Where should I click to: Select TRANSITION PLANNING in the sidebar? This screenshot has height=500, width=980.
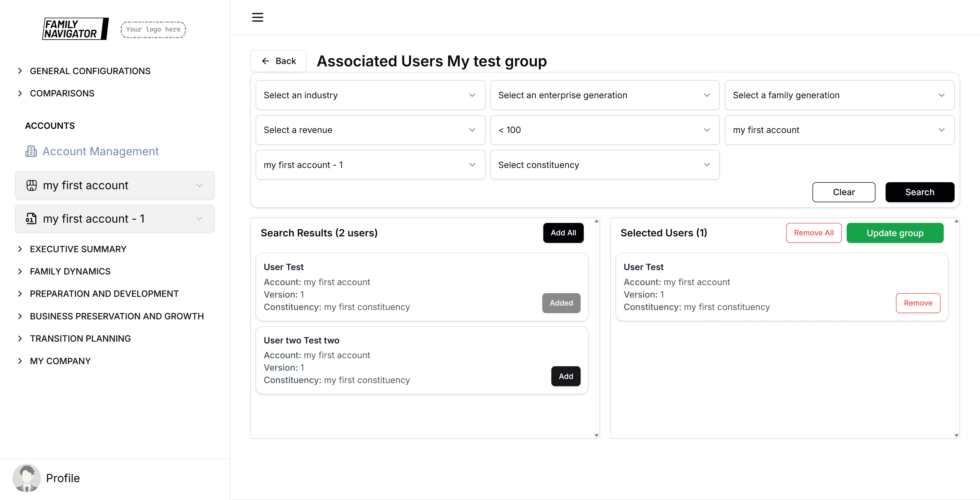tap(80, 338)
